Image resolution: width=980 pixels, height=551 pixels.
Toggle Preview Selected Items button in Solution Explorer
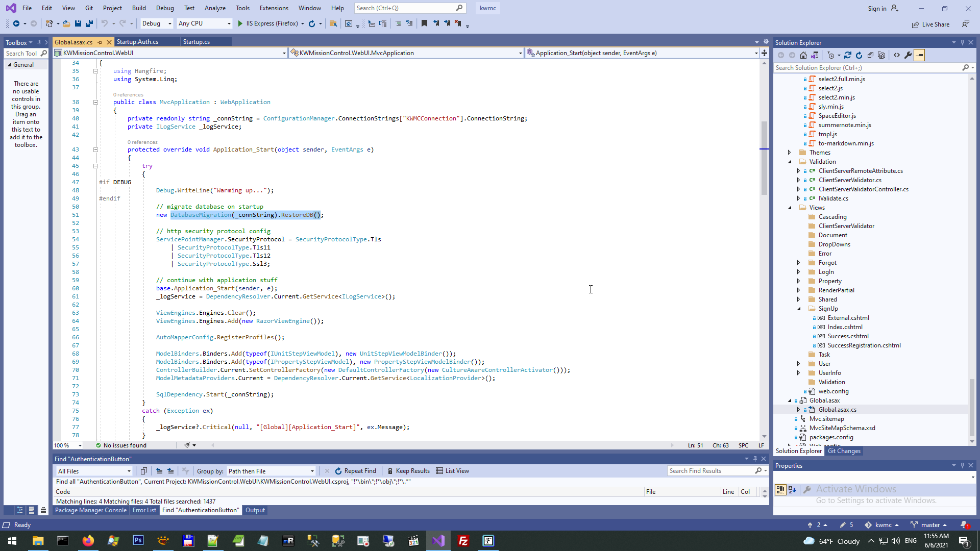(919, 55)
